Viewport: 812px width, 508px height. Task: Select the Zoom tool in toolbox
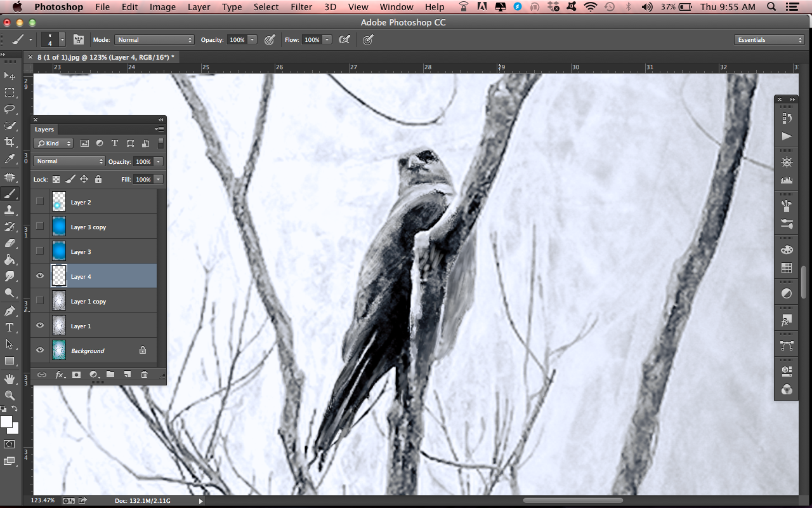(10, 396)
